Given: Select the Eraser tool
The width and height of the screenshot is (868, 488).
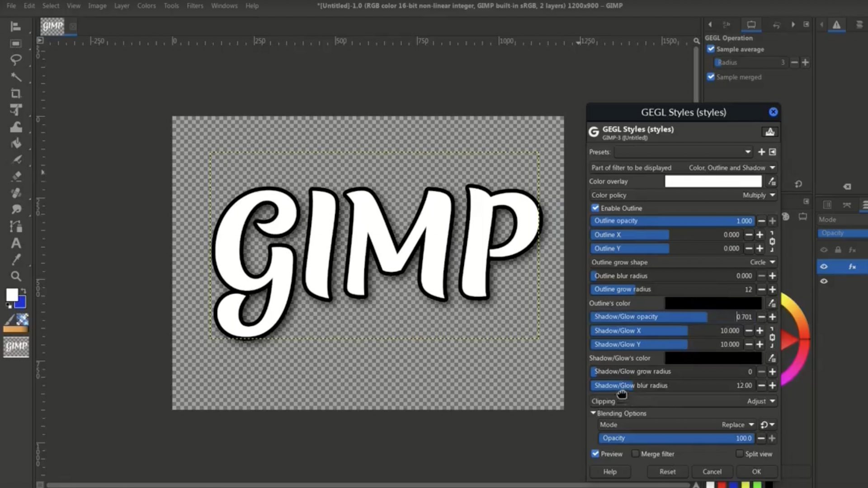Looking at the screenshot, I should [x=16, y=176].
